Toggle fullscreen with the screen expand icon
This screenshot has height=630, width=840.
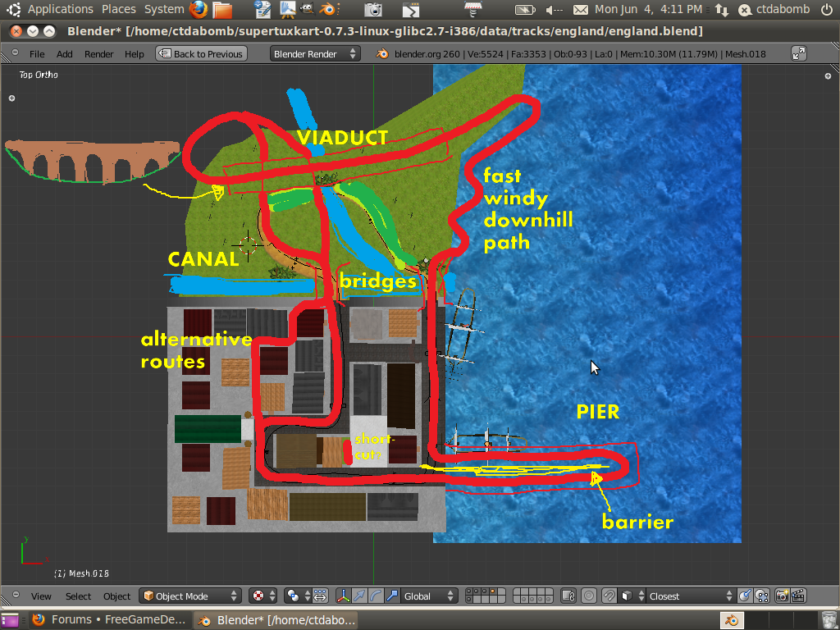798,53
